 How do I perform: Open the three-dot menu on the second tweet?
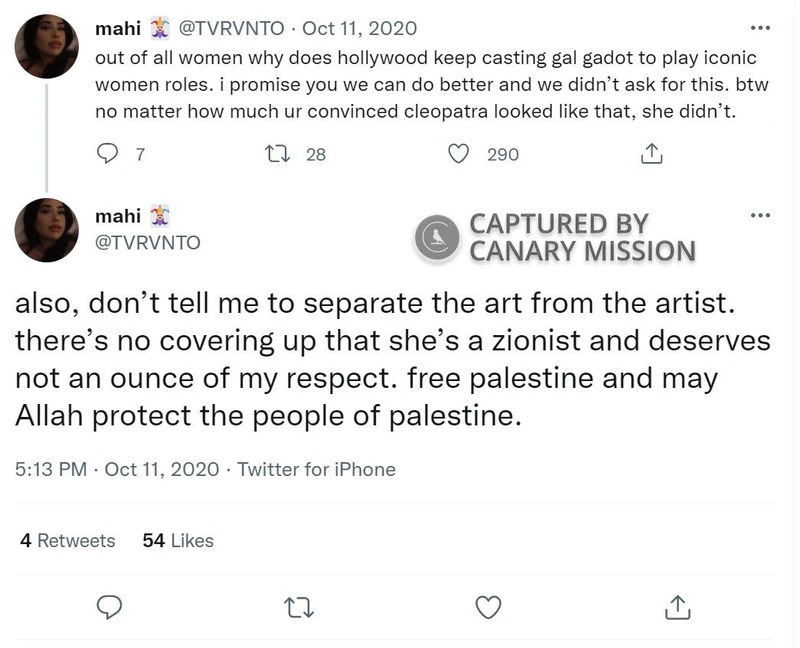click(x=760, y=216)
